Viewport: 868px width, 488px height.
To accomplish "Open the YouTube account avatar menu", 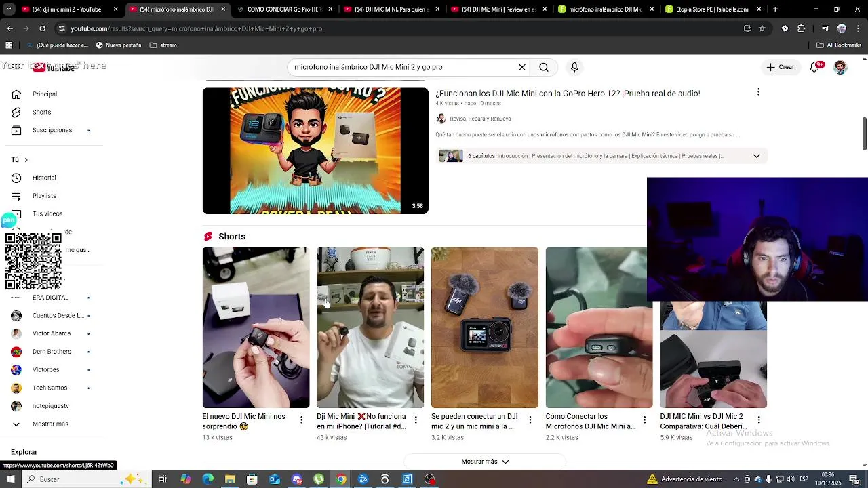I will click(x=840, y=67).
